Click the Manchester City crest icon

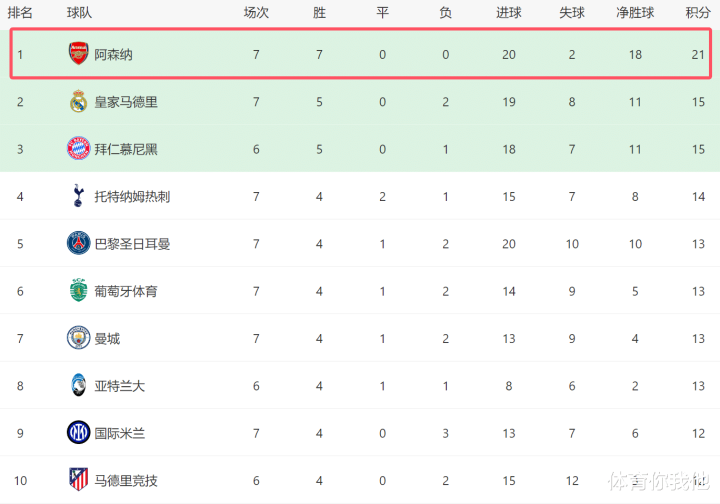click(78, 338)
